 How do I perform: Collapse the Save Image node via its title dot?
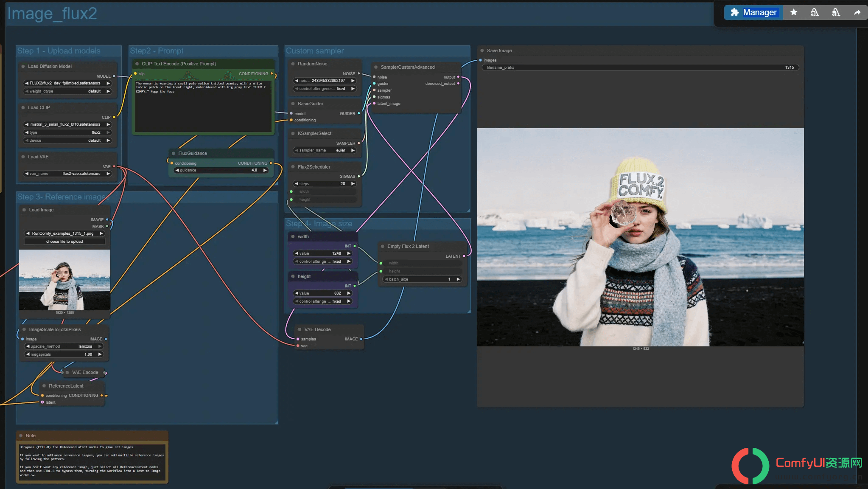point(482,51)
